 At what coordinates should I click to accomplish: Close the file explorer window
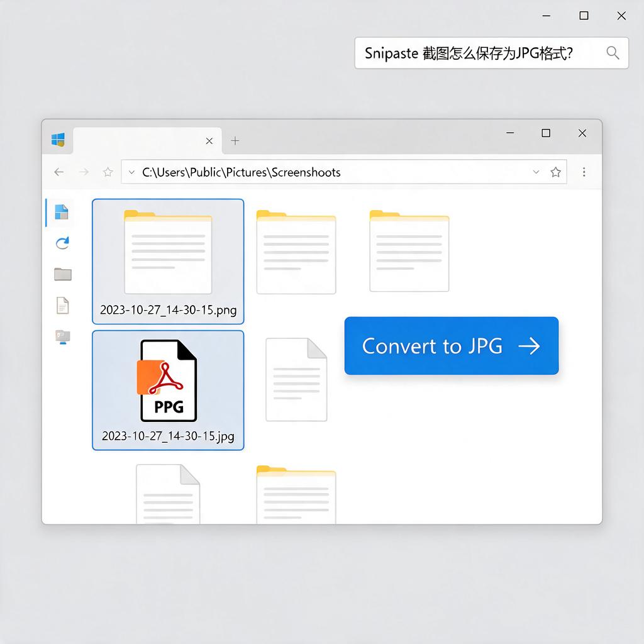(582, 133)
